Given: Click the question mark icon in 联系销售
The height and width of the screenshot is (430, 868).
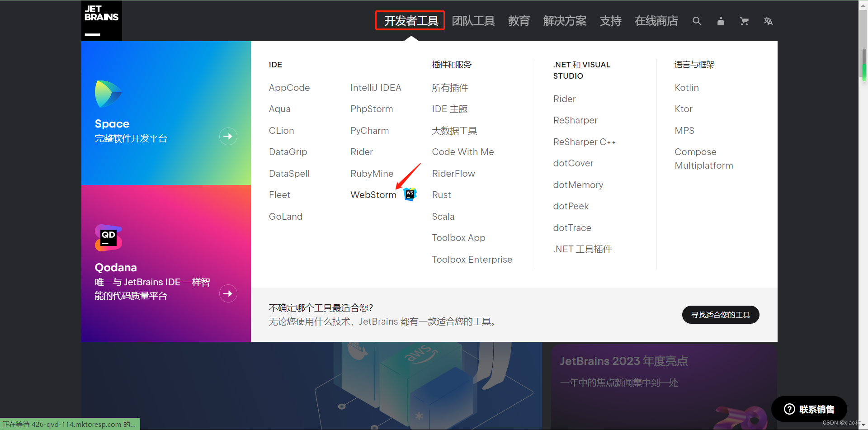Looking at the screenshot, I should pyautogui.click(x=789, y=409).
